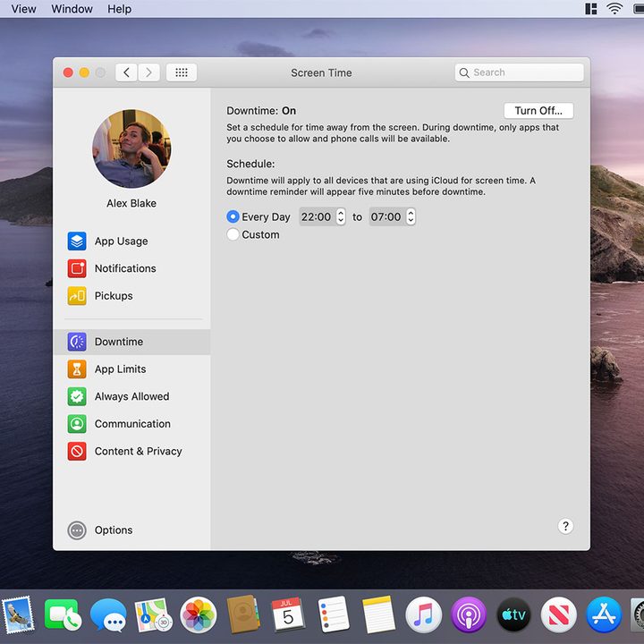Open Contacts from the Dock
The width and height of the screenshot is (644, 644).
[243, 614]
